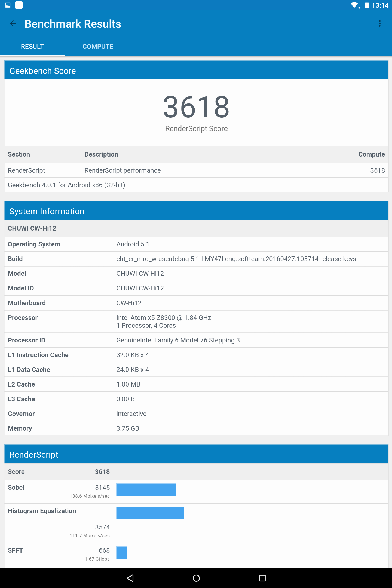Tap the status bar clock '13:14'
392x588 pixels.
(380, 5)
